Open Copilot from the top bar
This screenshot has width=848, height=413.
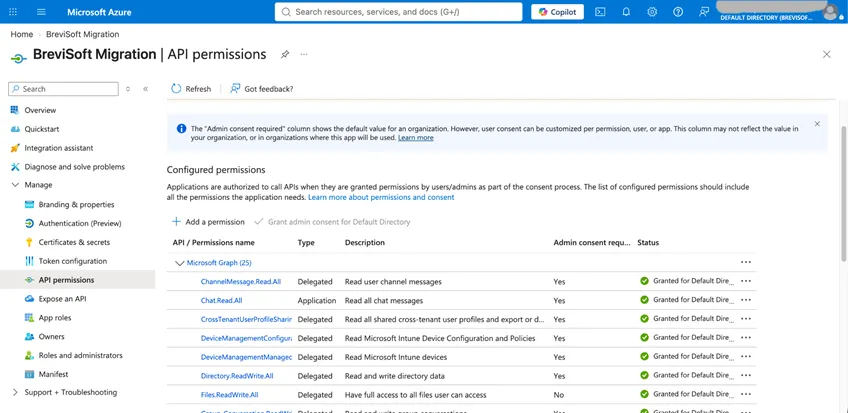(x=558, y=12)
